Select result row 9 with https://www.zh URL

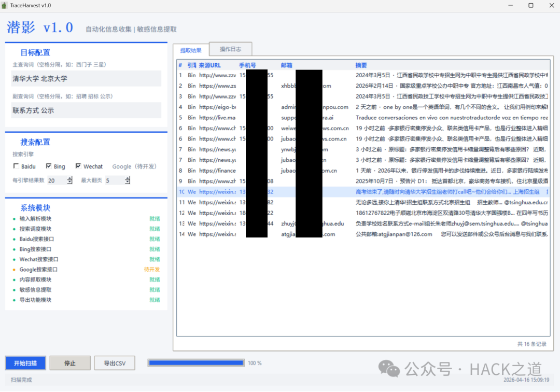[363, 181]
